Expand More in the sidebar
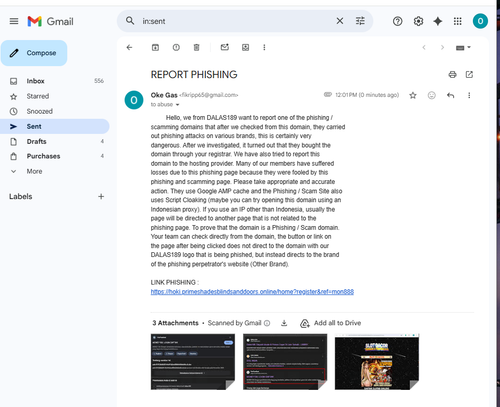 click(55, 171)
